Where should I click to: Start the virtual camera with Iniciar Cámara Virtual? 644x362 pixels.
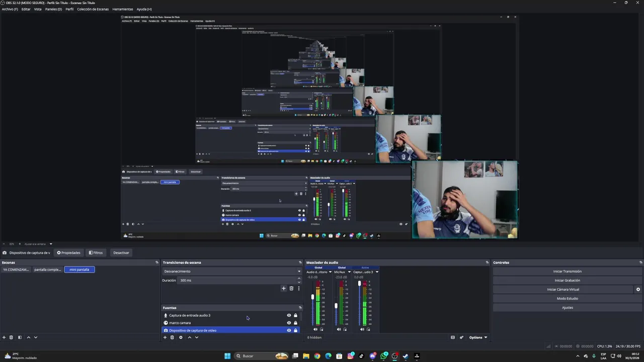tap(563, 290)
